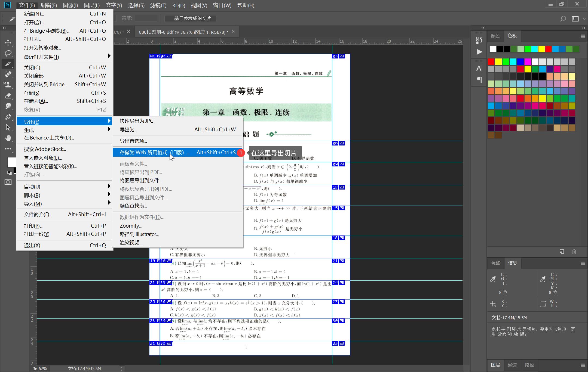Select the Move tool

click(8, 43)
